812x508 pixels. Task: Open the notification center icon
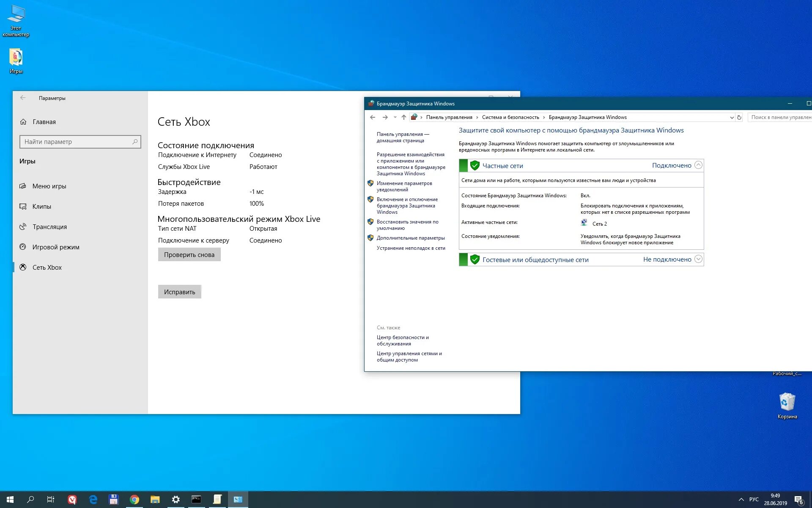(799, 500)
